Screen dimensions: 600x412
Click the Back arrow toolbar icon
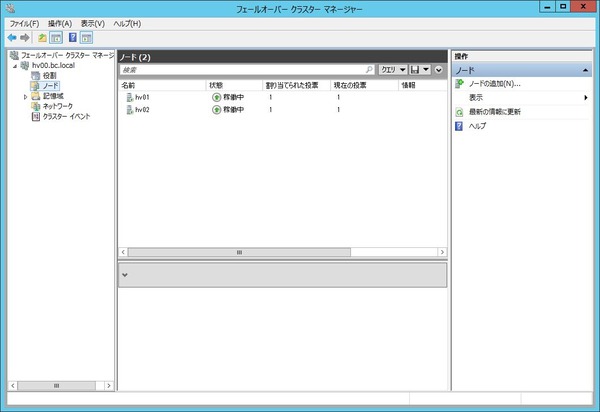click(x=12, y=37)
